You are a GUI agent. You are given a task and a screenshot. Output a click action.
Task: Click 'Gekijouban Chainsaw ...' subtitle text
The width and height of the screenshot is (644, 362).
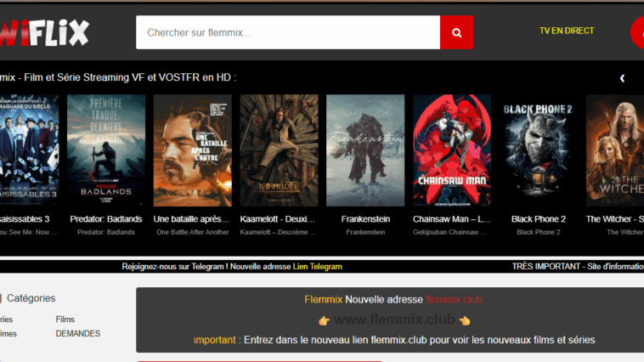(x=449, y=232)
